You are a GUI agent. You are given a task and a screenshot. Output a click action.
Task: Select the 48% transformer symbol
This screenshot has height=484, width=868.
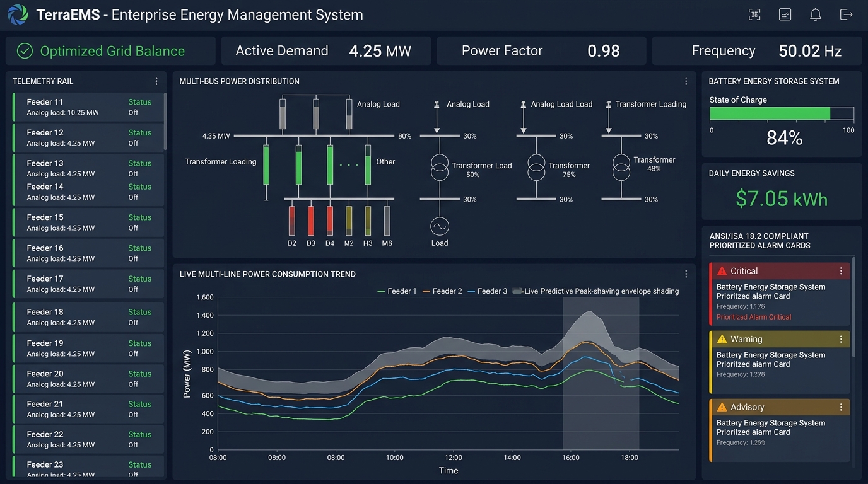click(x=621, y=167)
